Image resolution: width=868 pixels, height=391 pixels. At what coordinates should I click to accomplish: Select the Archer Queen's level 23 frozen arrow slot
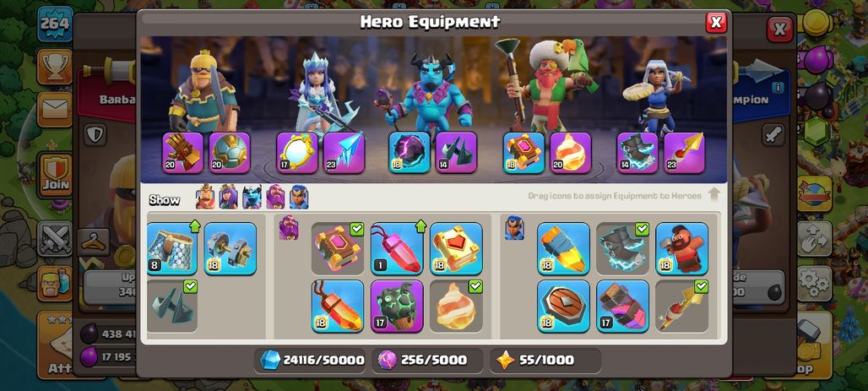344,153
